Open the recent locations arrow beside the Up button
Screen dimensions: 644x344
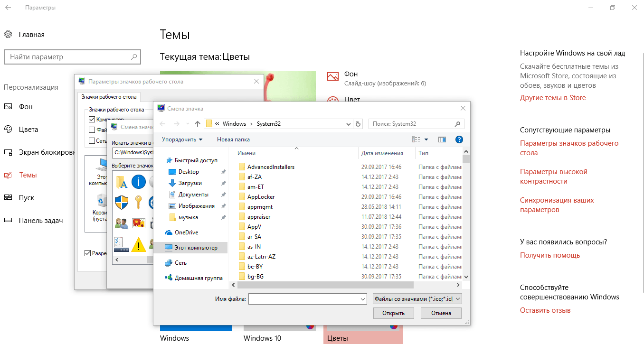click(188, 124)
